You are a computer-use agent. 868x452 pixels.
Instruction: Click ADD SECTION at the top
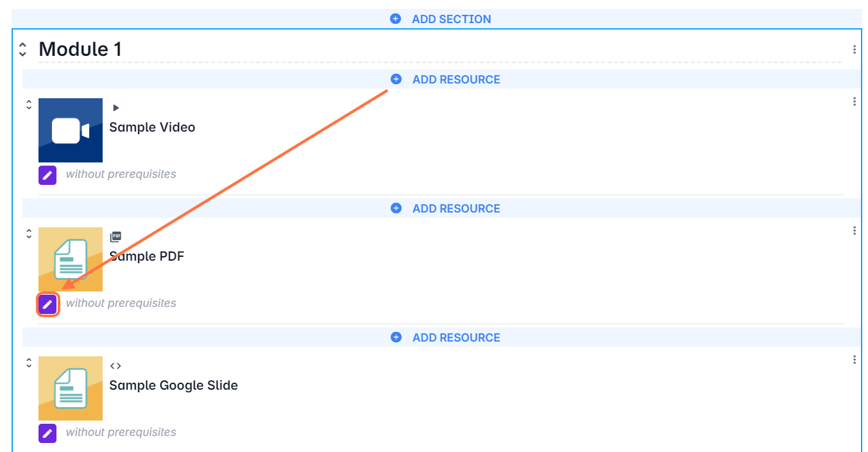click(451, 19)
